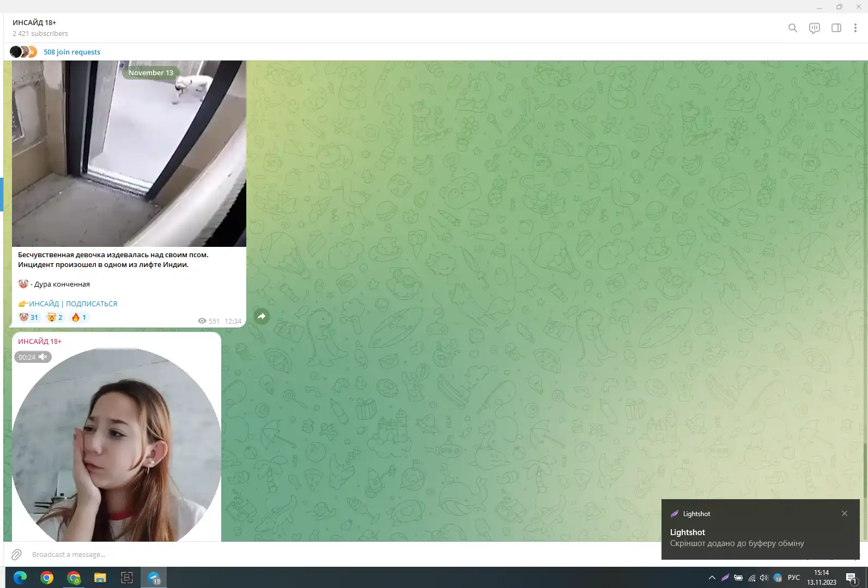
Task: Click the 551 views eye icon
Action: pos(202,321)
